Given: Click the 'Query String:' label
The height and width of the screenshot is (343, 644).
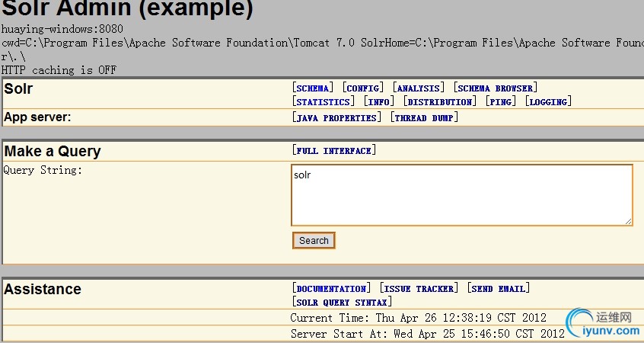Looking at the screenshot, I should pyautogui.click(x=43, y=170).
